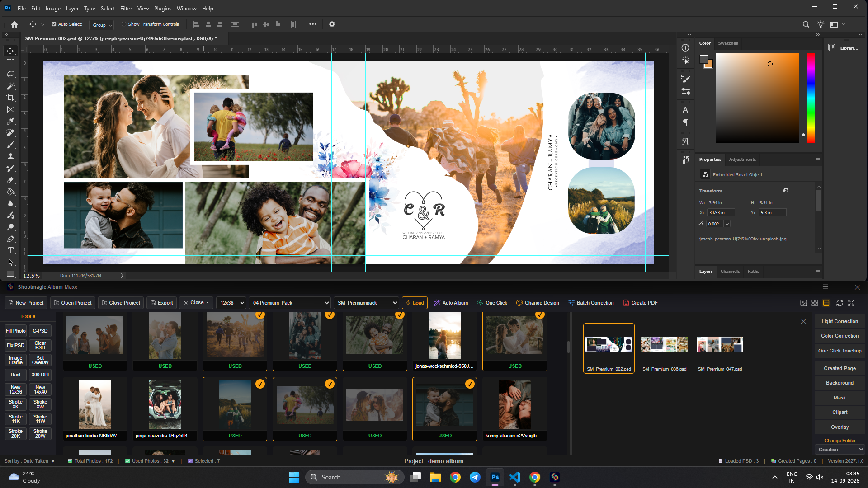Screen dimensions: 868x488
Task: Open the Group auto-select dropdown
Action: coord(102,25)
